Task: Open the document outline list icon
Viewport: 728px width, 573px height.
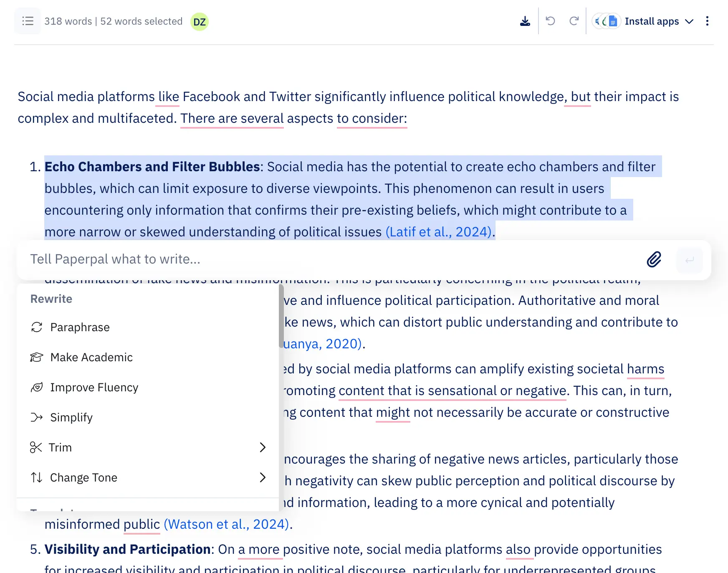Action: [x=28, y=21]
